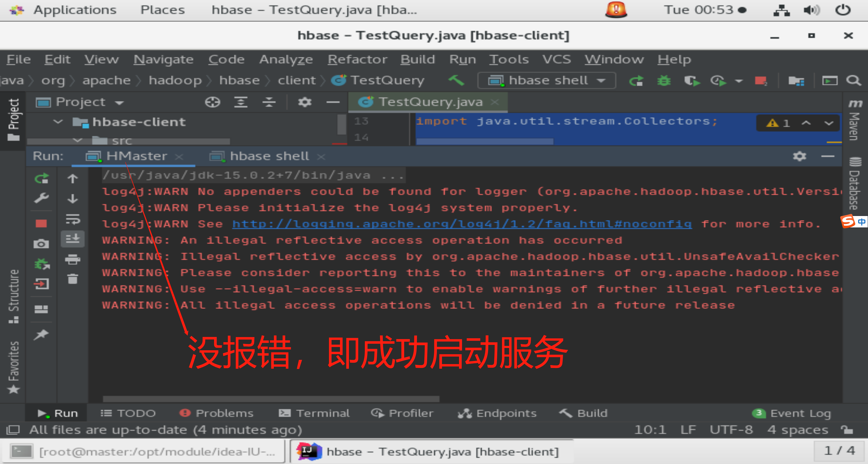Build project with hammer icon
This screenshot has height=464, width=868.
pos(456,80)
